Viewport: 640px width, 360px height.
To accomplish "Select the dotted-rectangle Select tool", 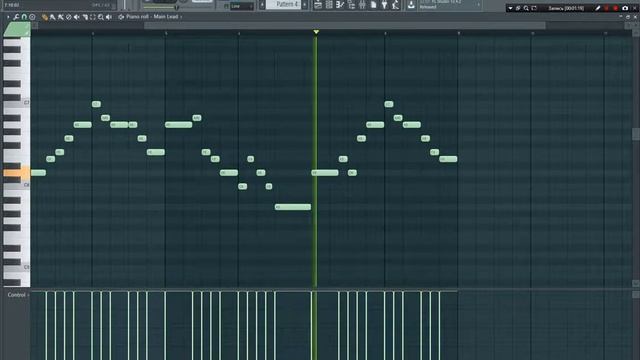I will tap(93, 17).
